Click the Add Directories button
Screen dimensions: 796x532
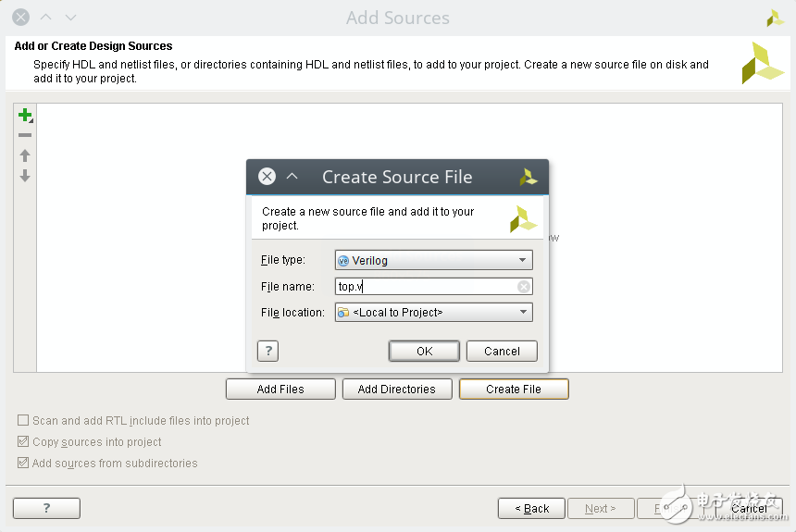(396, 390)
